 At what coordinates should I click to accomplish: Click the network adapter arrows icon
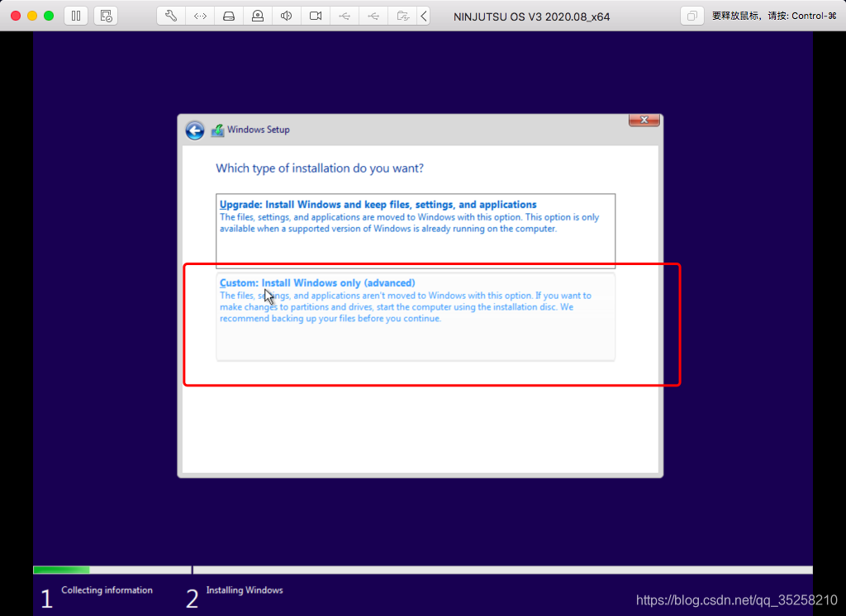[200, 16]
